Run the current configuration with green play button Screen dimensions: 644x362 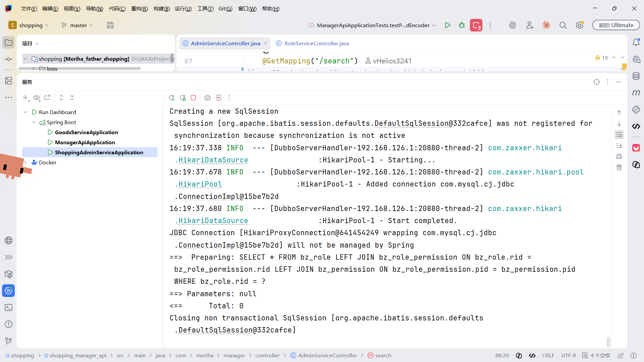pos(447,25)
